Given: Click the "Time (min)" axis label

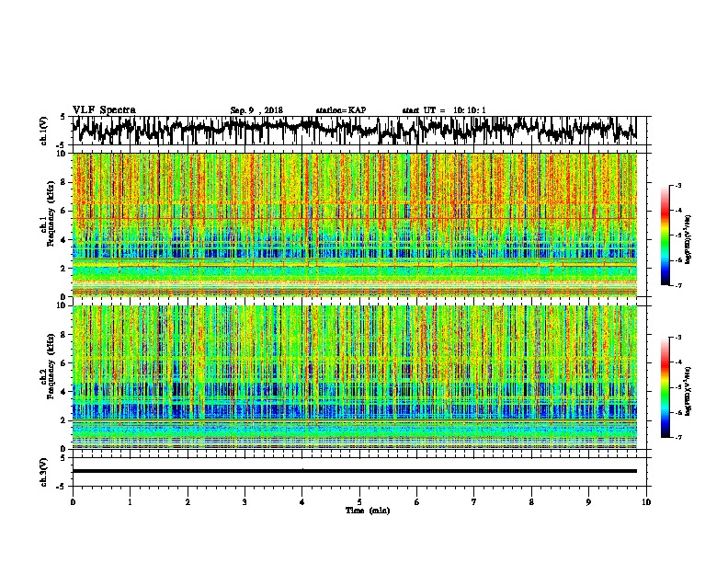Looking at the screenshot, I should 368,511.
